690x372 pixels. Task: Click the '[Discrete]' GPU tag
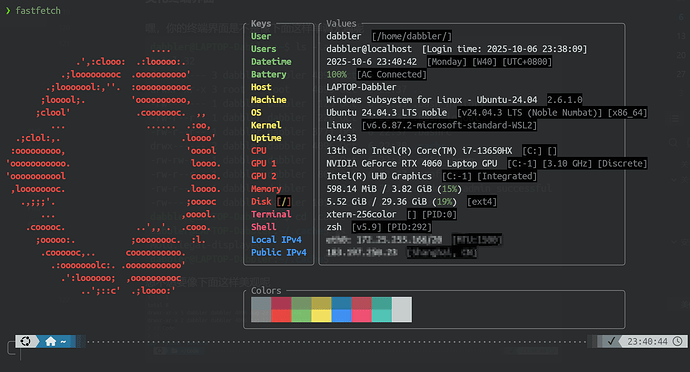click(623, 163)
